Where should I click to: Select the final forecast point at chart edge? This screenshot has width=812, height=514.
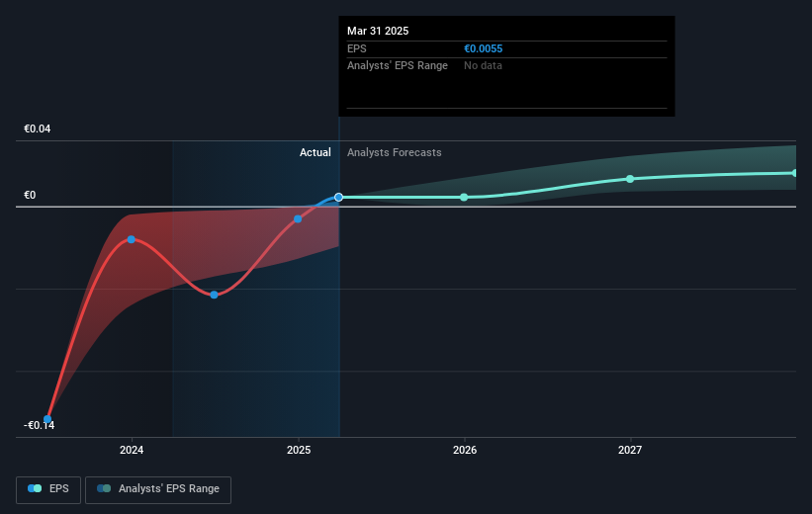794,173
